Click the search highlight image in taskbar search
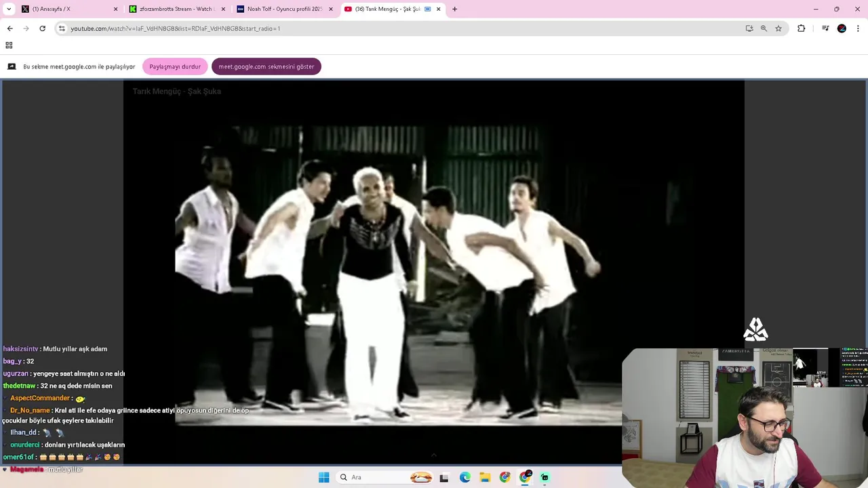 (x=421, y=477)
